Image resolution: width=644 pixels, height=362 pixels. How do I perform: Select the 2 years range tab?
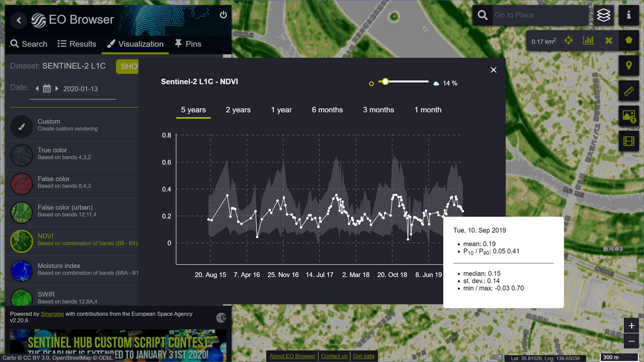(x=238, y=110)
